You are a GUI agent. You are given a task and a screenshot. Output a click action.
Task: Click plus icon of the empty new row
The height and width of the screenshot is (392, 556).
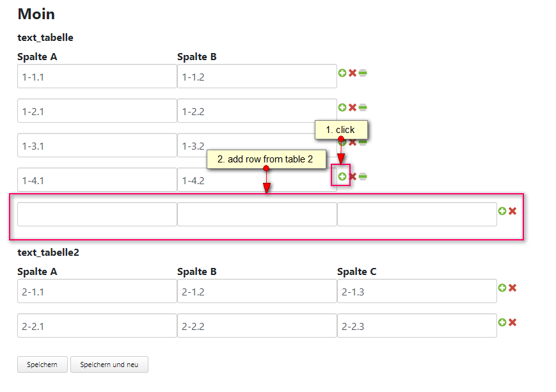502,211
